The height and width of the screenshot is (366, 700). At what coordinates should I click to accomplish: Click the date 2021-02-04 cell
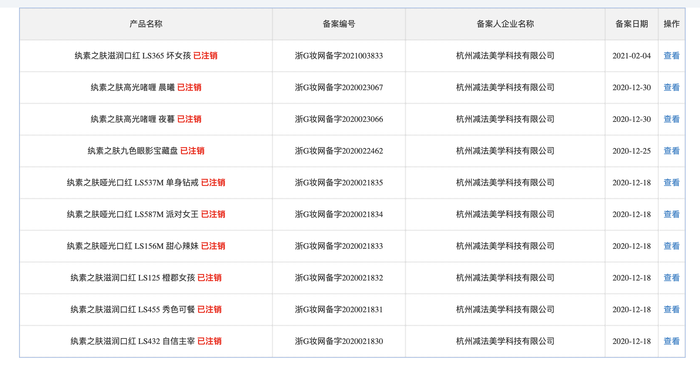pyautogui.click(x=631, y=56)
